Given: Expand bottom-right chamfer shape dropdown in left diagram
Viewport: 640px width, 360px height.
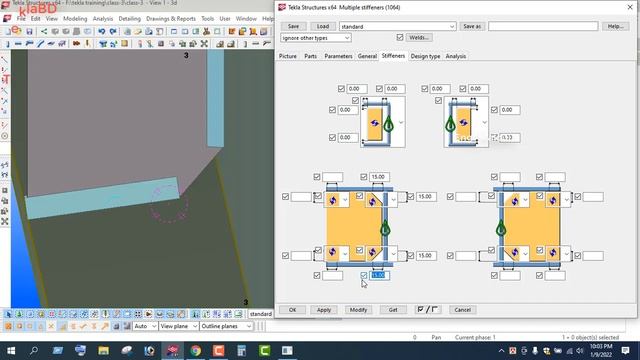Looking at the screenshot, I should [x=393, y=254].
